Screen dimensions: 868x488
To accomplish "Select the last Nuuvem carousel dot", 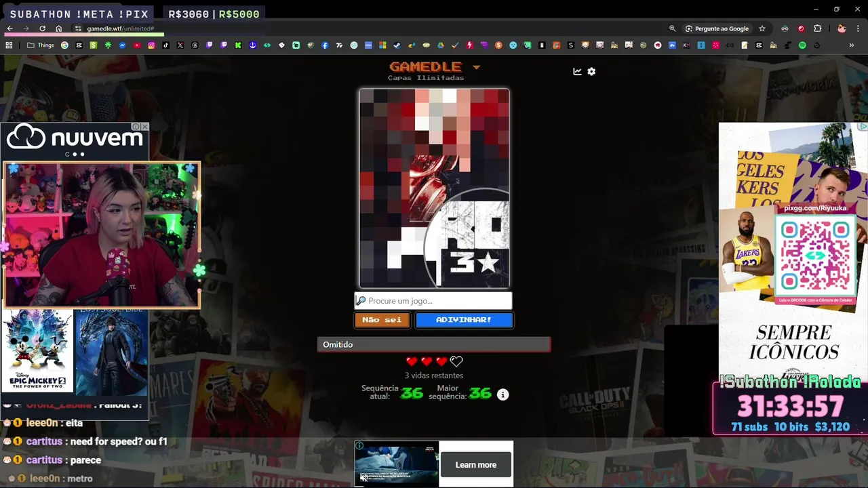I will tap(82, 155).
